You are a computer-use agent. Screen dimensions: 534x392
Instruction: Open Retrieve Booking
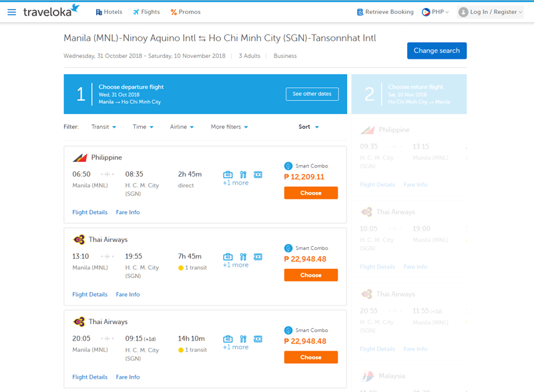(385, 12)
